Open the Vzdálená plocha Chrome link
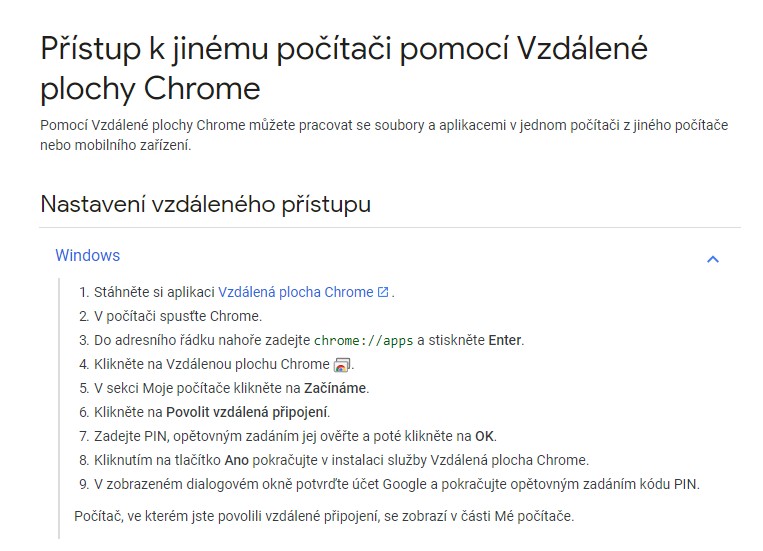The image size is (763, 551). click(x=295, y=292)
